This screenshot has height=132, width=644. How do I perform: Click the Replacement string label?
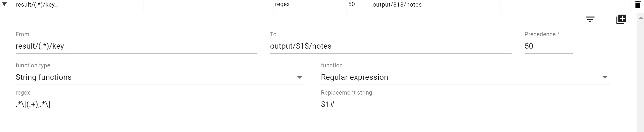click(x=346, y=93)
